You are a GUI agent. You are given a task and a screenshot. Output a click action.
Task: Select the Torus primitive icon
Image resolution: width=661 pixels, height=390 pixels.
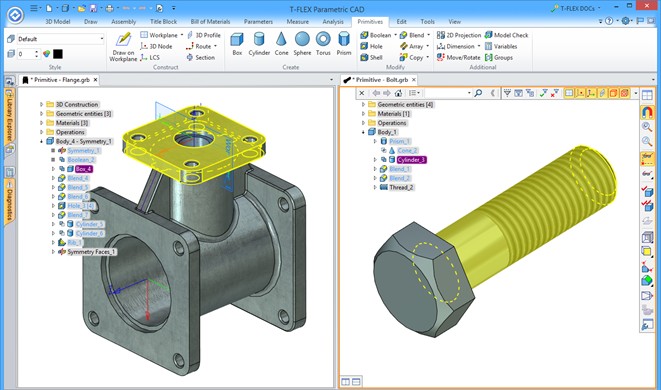pos(323,44)
